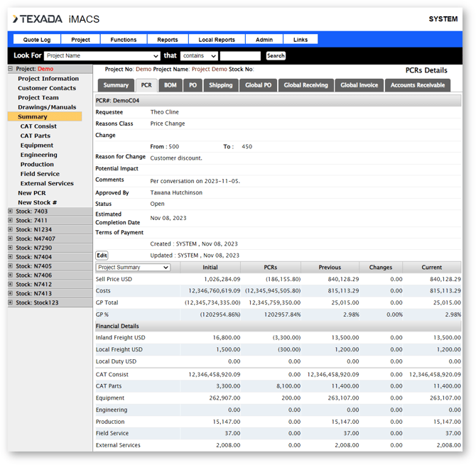Switch to the Global Invoice tab

359,85
